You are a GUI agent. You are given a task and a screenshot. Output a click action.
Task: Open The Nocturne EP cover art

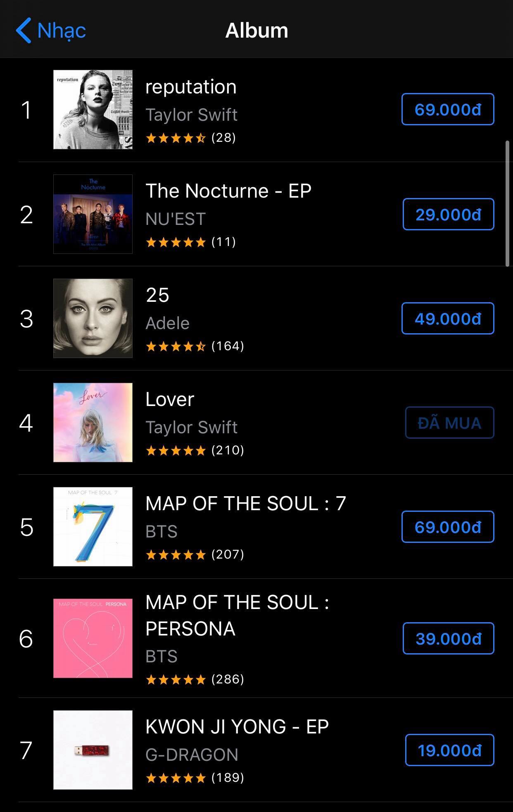(93, 214)
